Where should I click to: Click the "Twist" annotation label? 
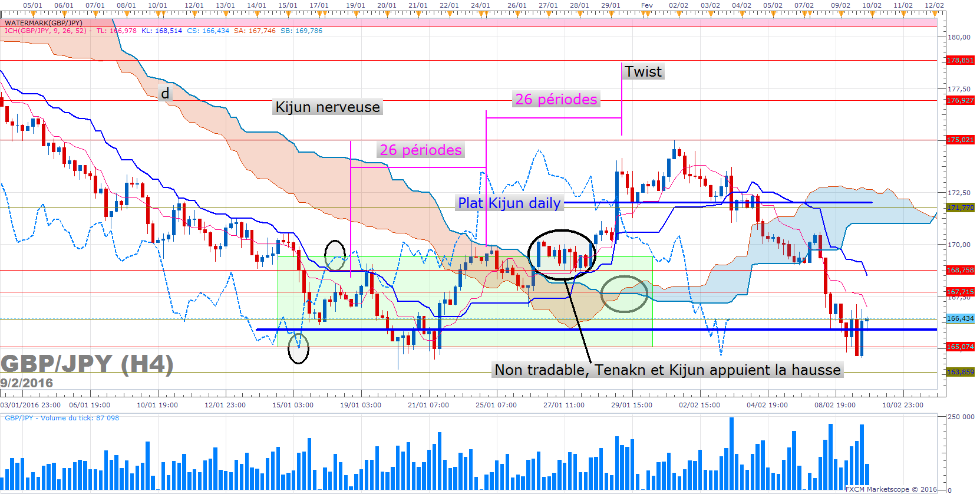[x=644, y=71]
